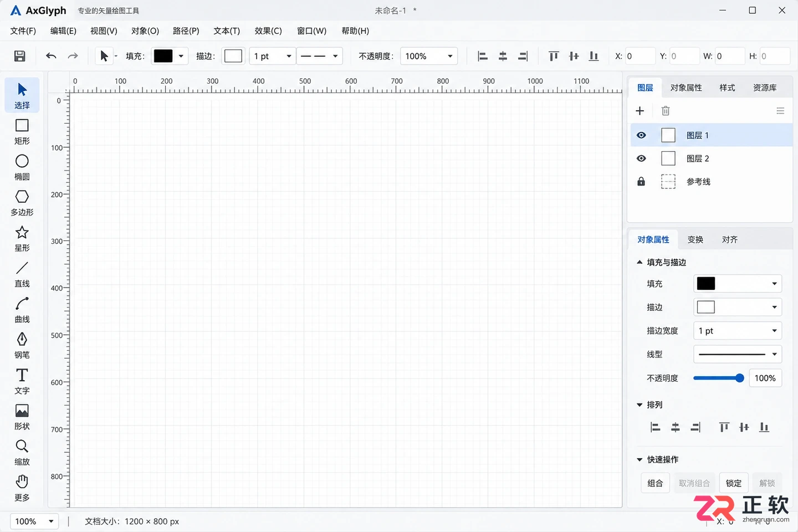Open the 文件(F) menu

23,31
